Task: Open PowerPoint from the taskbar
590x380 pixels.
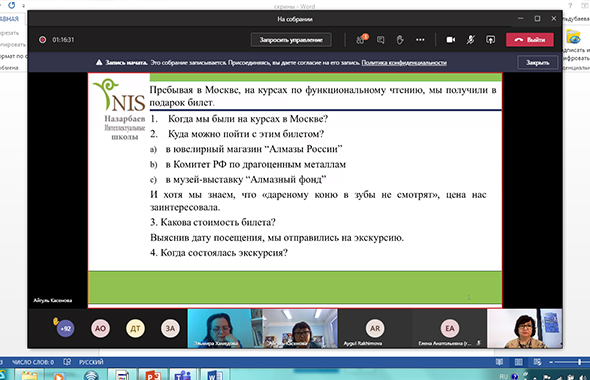Action: tap(153, 375)
